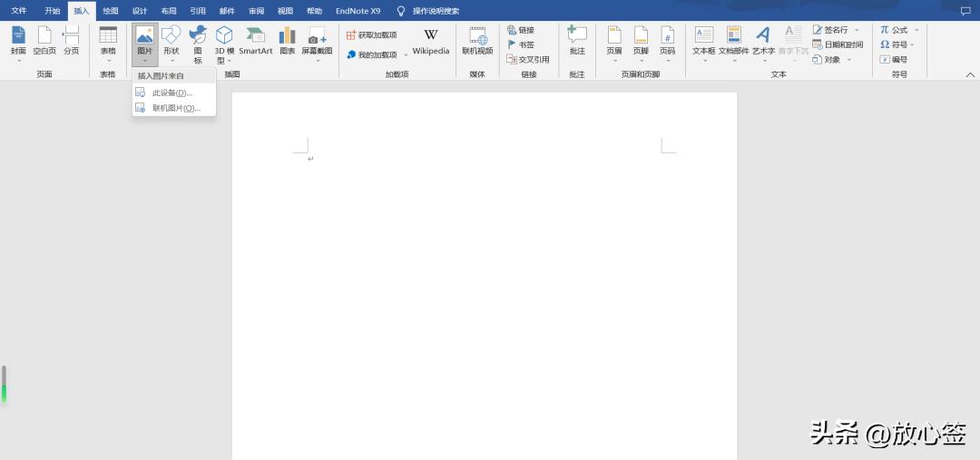980x460 pixels.
Task: Insert a text box (文本框)
Action: click(704, 44)
